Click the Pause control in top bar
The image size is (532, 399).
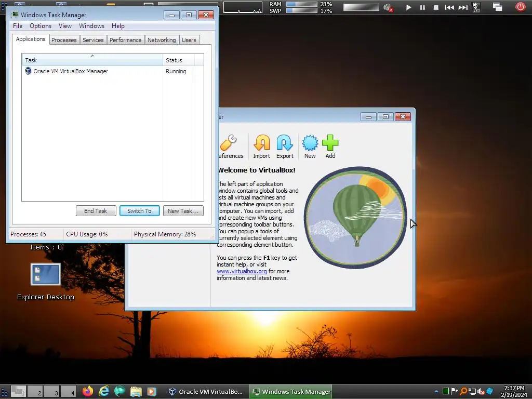pyautogui.click(x=422, y=7)
